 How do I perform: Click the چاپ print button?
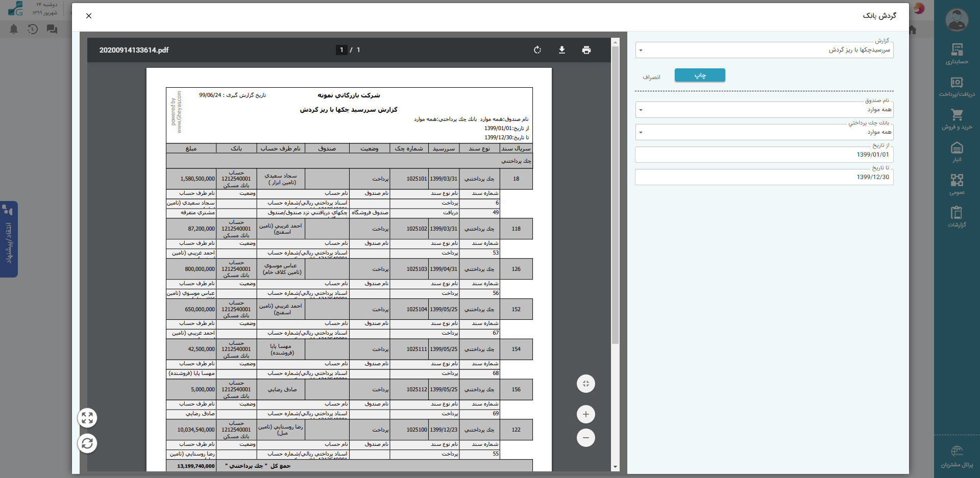pyautogui.click(x=700, y=76)
